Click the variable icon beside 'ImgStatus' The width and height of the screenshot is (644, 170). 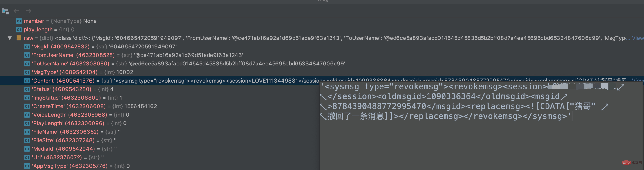click(27, 98)
